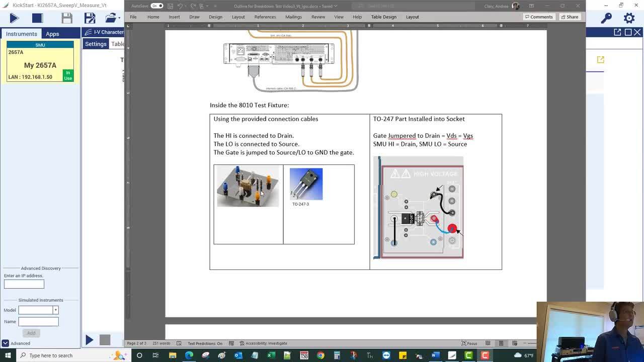Click the Enter an IP address field

[24, 284]
